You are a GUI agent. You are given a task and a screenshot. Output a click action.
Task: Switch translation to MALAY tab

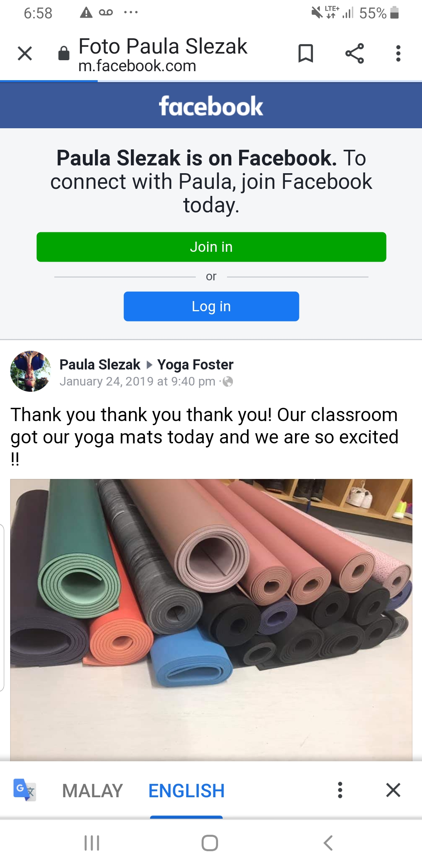tap(93, 791)
